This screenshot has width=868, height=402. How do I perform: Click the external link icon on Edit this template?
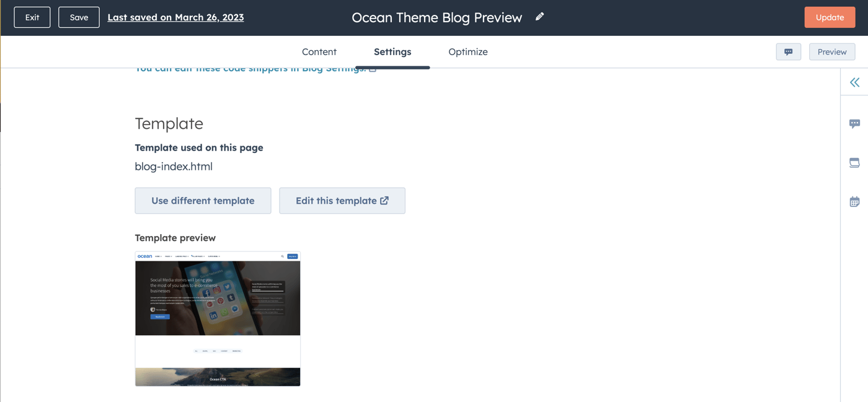383,200
